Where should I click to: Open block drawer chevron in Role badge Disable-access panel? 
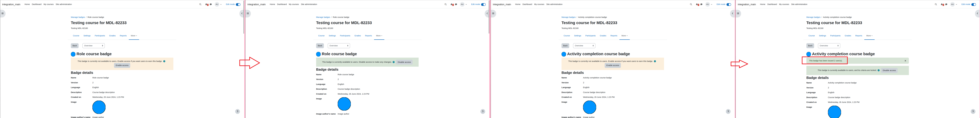pos(487,13)
